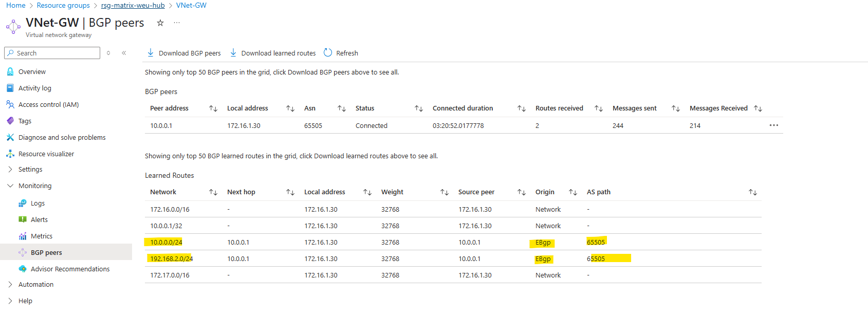Click the Access control (IAM) icon
Image resolution: width=868 pixels, height=333 pixels.
(x=10, y=104)
